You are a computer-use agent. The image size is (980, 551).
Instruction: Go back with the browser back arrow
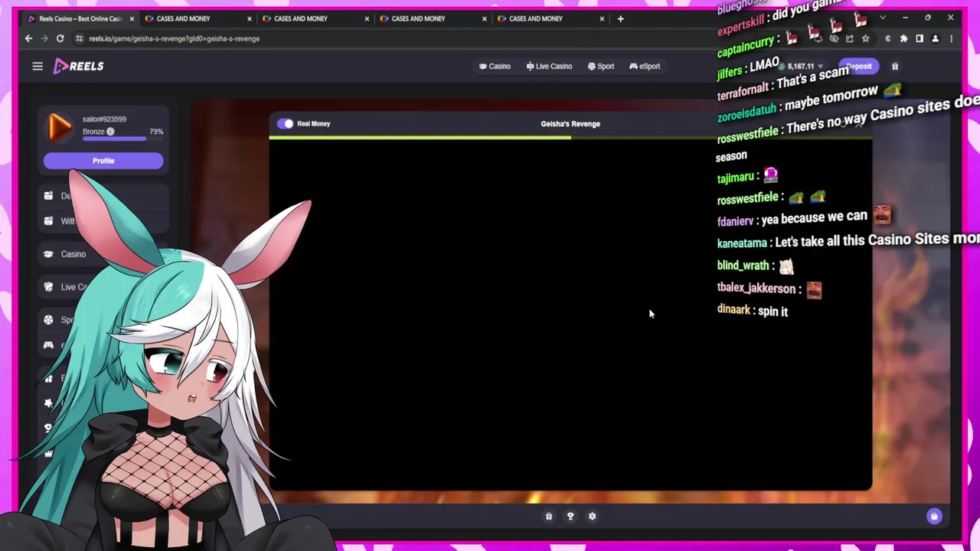click(28, 38)
